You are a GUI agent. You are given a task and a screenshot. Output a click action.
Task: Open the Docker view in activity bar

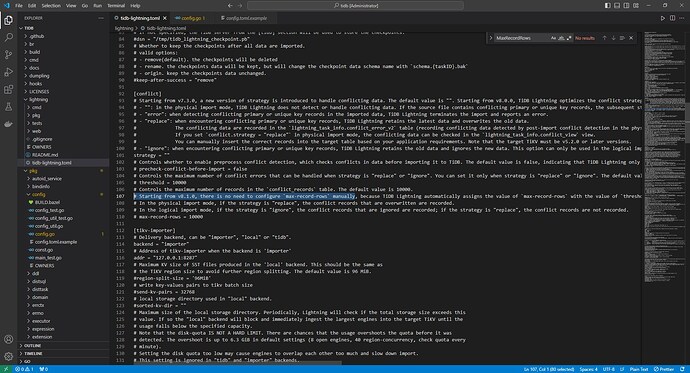[x=8, y=124]
